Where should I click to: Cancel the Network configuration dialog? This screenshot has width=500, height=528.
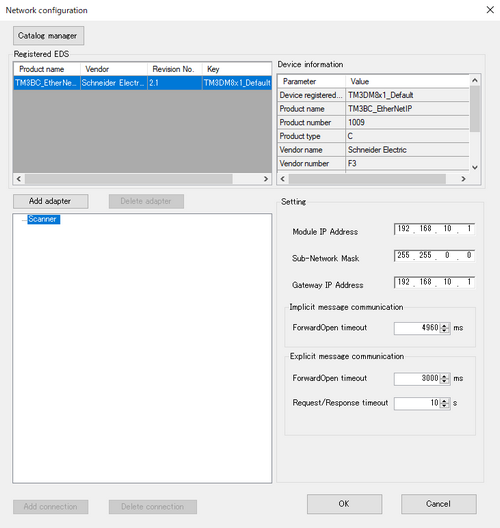coord(438,504)
